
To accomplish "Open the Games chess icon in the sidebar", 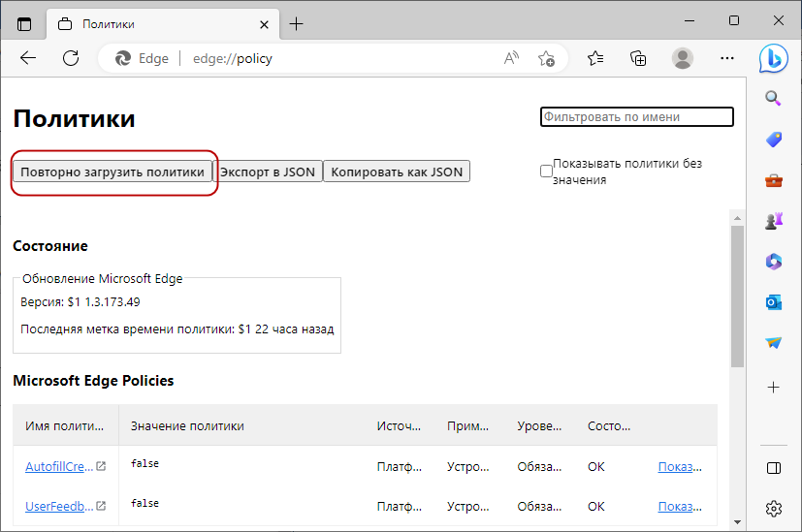I will click(773, 221).
